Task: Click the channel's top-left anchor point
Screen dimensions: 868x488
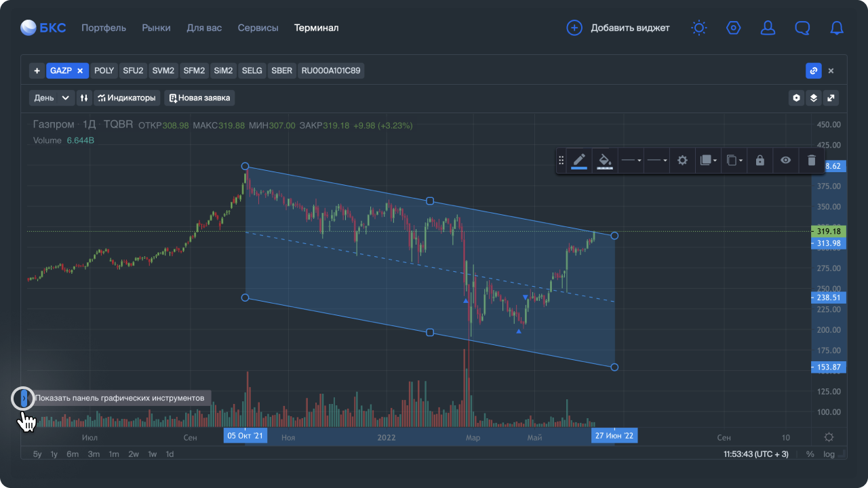Action: point(245,166)
